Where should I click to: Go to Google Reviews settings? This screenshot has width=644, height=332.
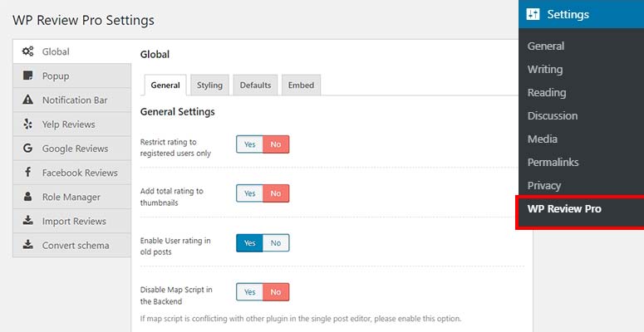click(71, 149)
